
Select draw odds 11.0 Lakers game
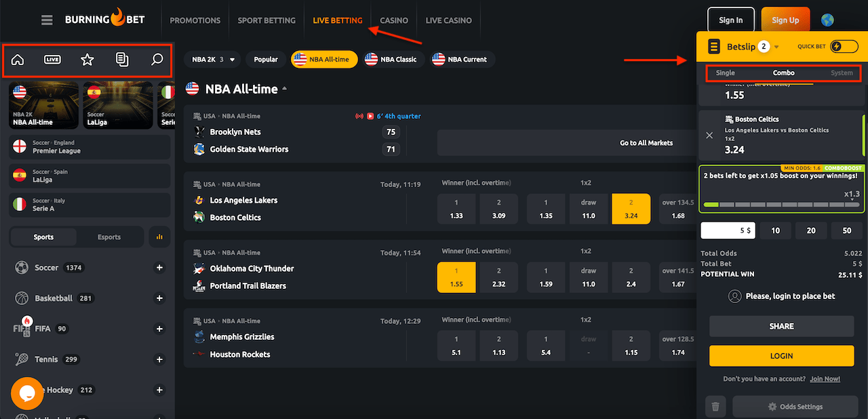tap(589, 209)
